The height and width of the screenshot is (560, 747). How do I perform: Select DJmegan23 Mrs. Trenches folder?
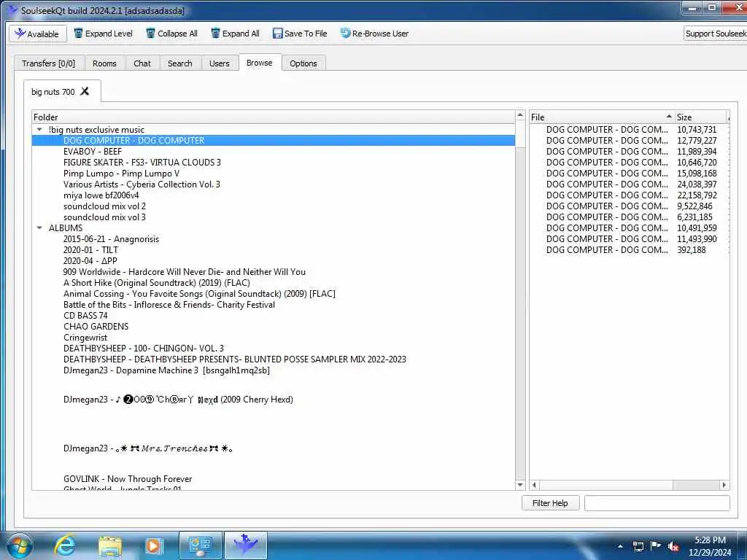tap(147, 448)
